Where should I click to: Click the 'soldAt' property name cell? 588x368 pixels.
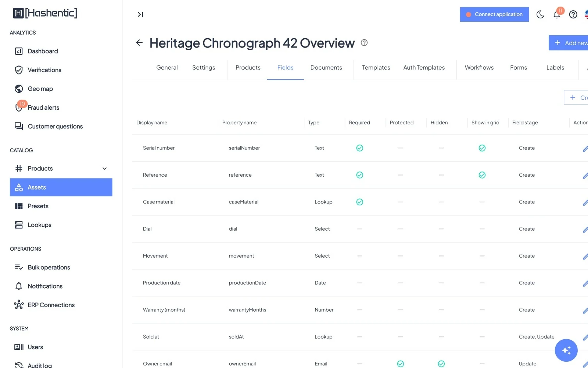click(236, 337)
